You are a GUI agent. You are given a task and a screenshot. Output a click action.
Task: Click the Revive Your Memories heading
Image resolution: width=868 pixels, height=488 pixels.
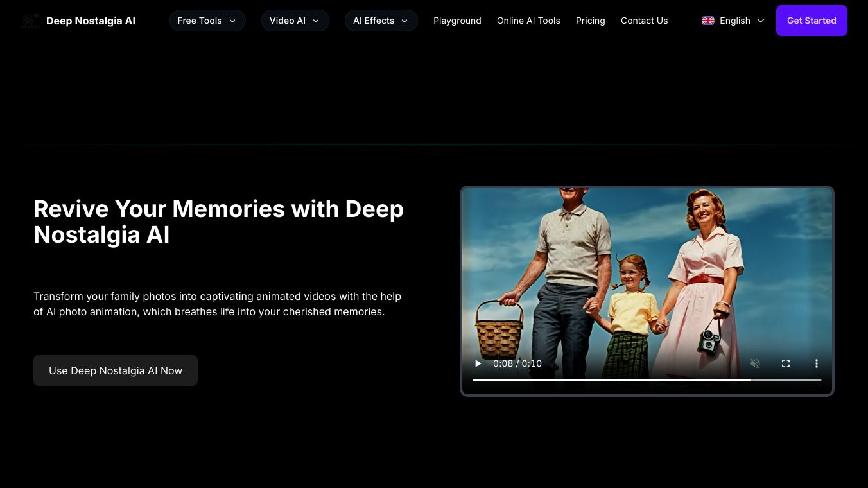point(218,222)
